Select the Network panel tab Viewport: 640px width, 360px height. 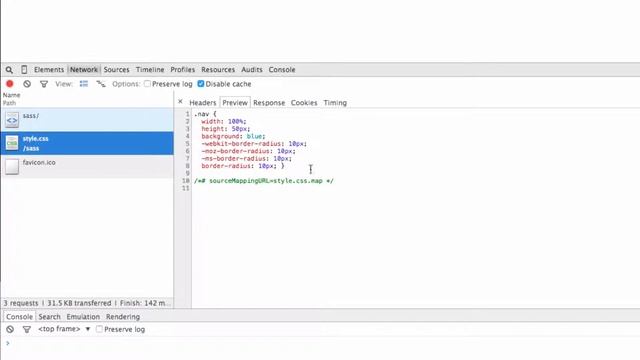84,70
